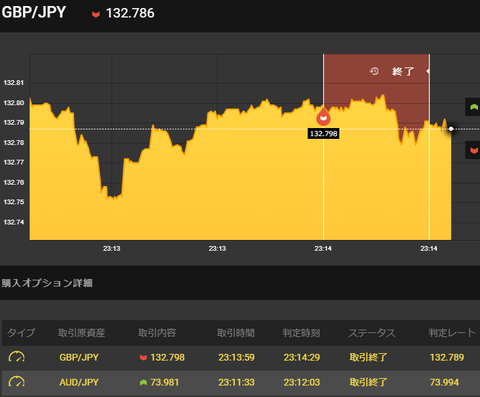Click the red entry marker on chart
This screenshot has width=480, height=397.
coord(323,117)
